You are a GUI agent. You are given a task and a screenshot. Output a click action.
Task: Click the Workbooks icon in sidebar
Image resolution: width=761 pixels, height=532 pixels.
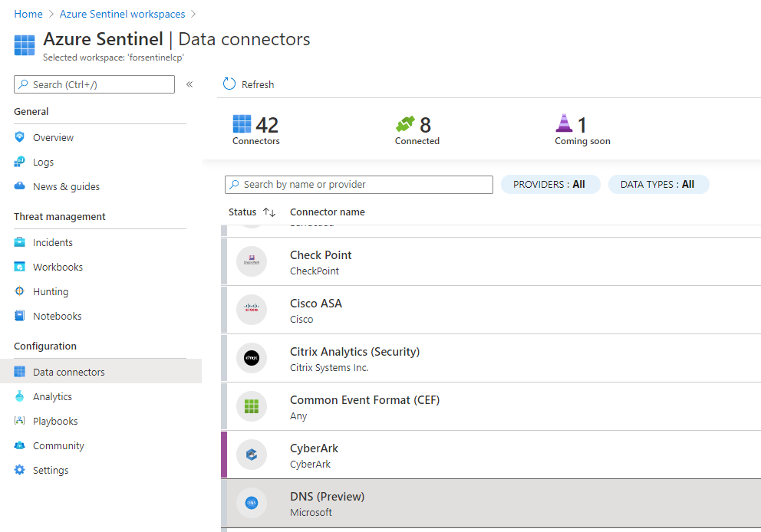(x=19, y=267)
